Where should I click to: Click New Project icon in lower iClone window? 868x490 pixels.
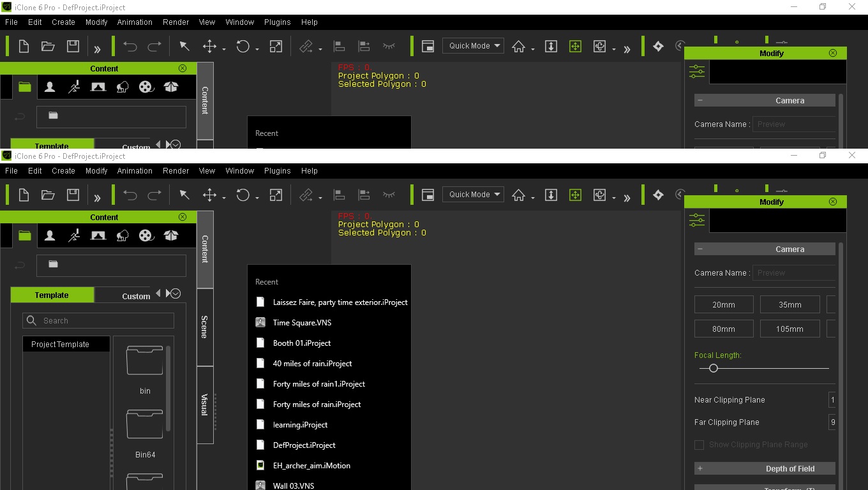coord(24,195)
